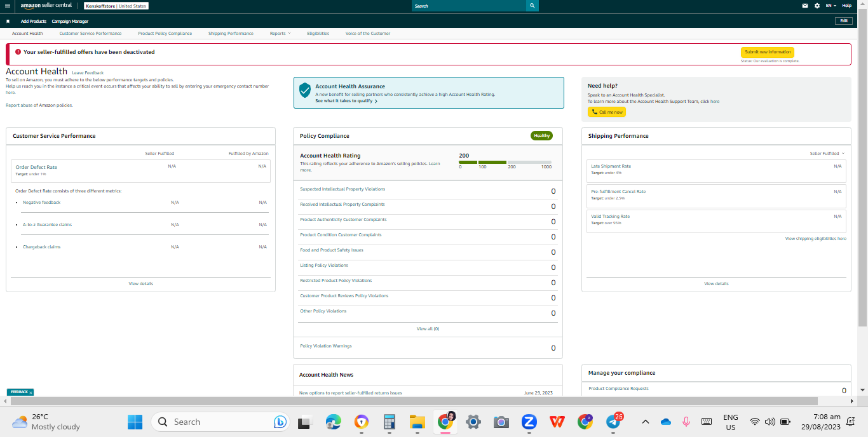This screenshot has width=868, height=437.
Task: Click View shipping eligibilities here link
Action: click(816, 239)
